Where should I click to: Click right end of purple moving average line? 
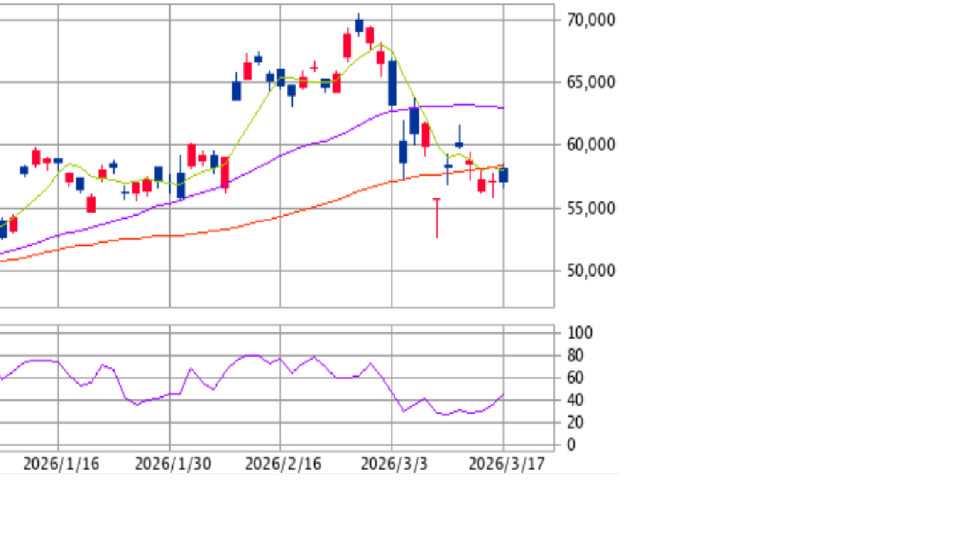point(503,108)
